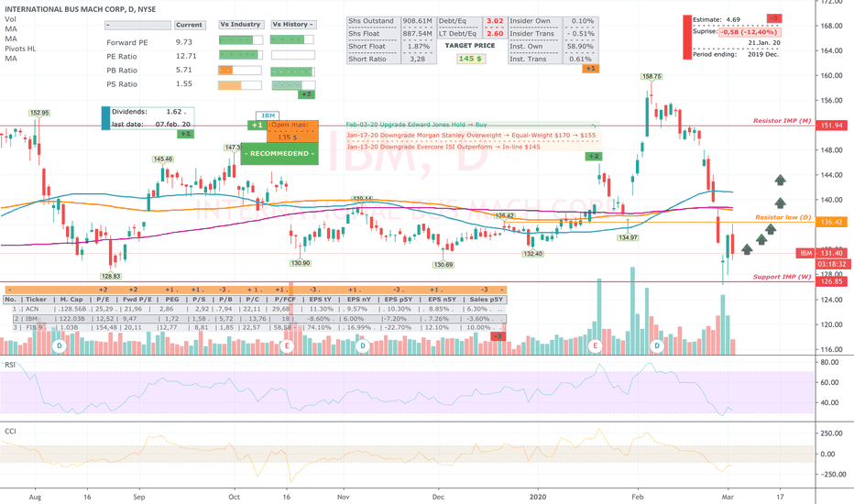
Task: Click the PE Ratio value 12.71
Action: coord(186,56)
